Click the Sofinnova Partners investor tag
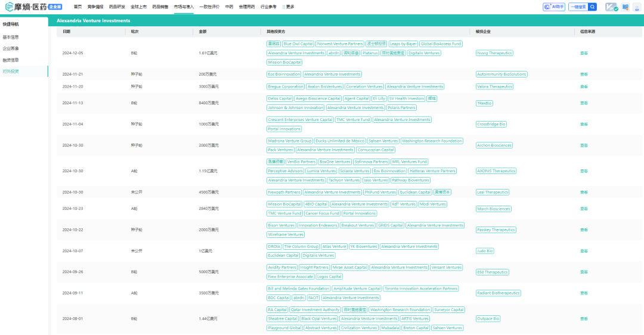Image resolution: width=644 pixels, height=335 pixels. click(371, 162)
